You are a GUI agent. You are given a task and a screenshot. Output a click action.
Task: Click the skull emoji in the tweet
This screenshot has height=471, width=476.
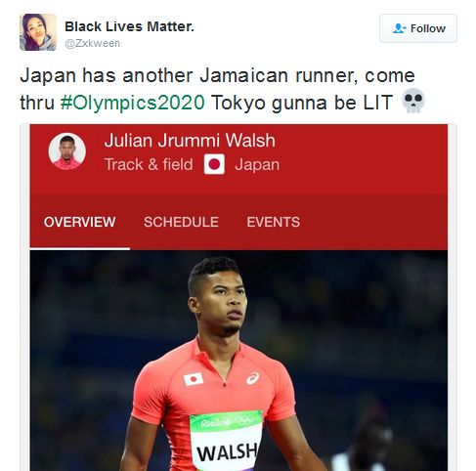tap(413, 101)
